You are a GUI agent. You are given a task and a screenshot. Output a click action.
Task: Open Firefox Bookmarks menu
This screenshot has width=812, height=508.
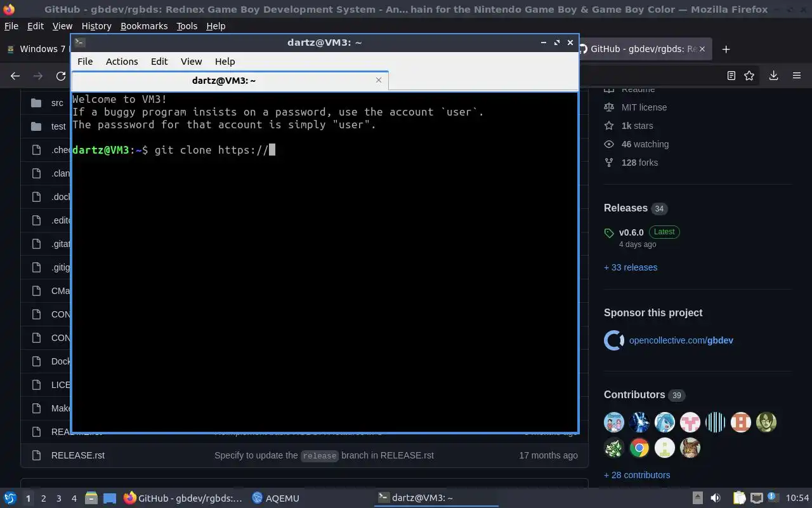pos(144,26)
